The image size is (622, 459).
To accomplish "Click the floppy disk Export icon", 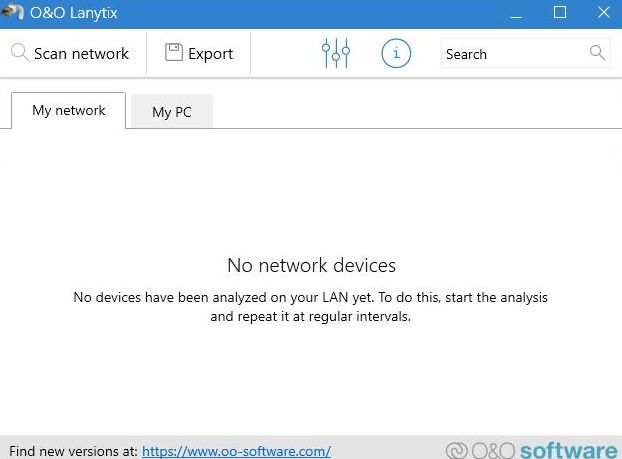I will (x=174, y=53).
